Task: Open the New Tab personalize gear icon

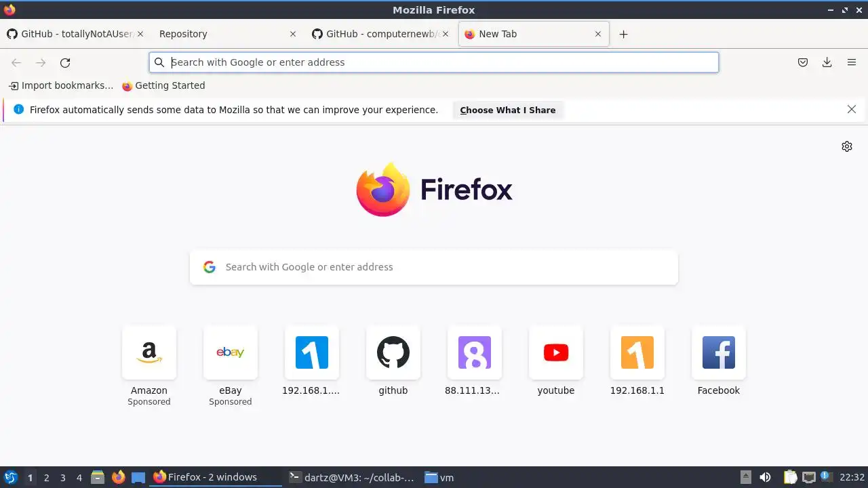Action: coord(847,146)
